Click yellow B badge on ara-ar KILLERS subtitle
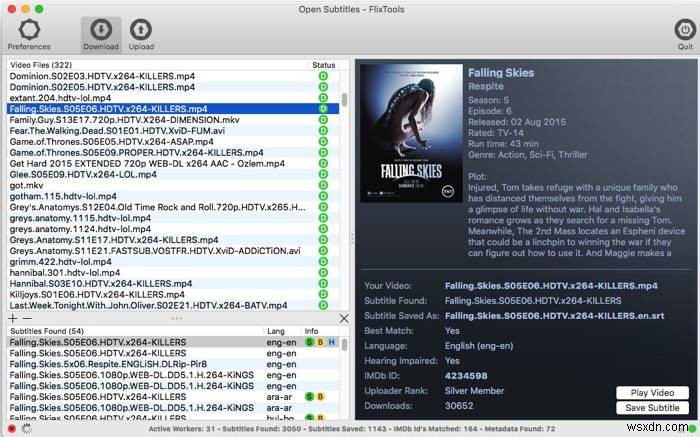Image resolution: width=700 pixels, height=437 pixels. click(320, 397)
